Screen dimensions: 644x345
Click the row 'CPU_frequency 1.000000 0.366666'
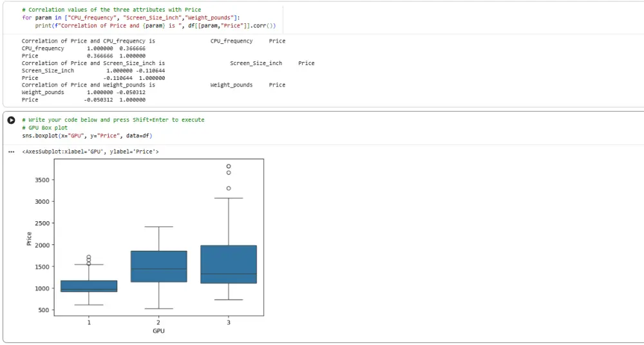coord(83,48)
